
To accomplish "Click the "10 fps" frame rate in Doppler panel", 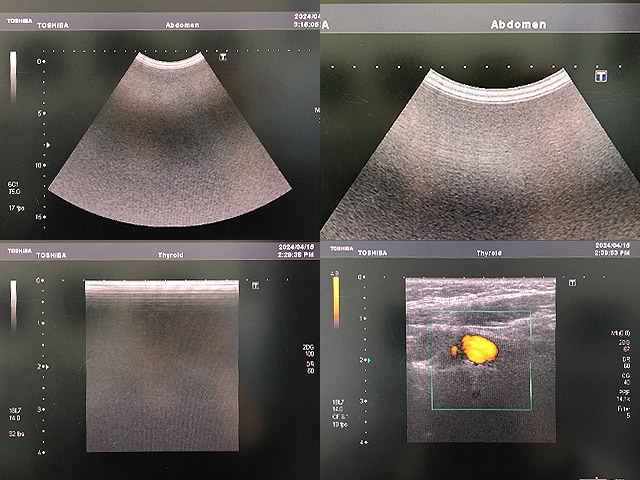I will (340, 424).
